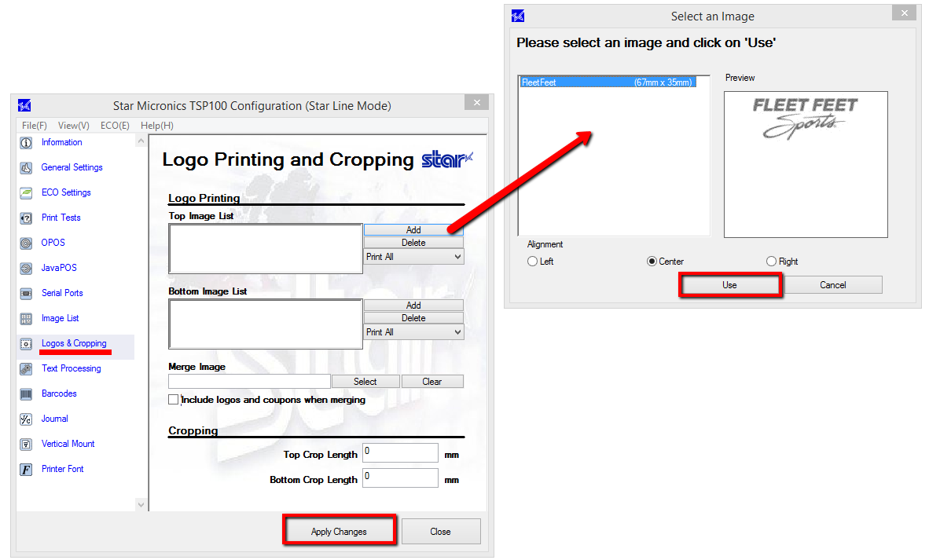Open Journal page
929x560 pixels.
click(x=54, y=419)
